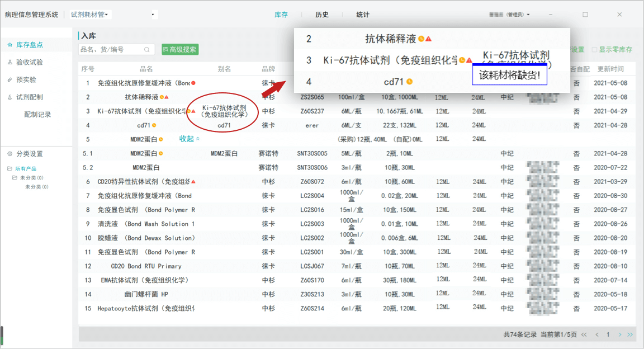Viewport: 644px width, 349px height.
Task: Click the orange clock icon on cd71 row
Action: 154,125
